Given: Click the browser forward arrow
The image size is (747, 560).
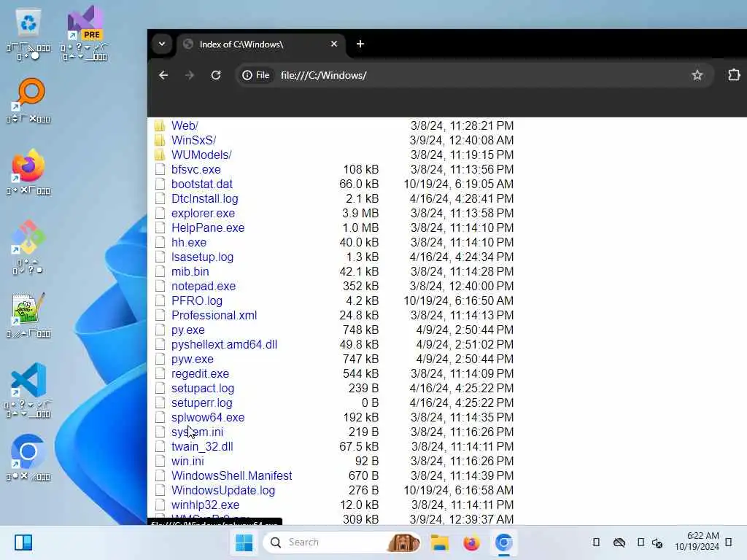Looking at the screenshot, I should pyautogui.click(x=190, y=75).
